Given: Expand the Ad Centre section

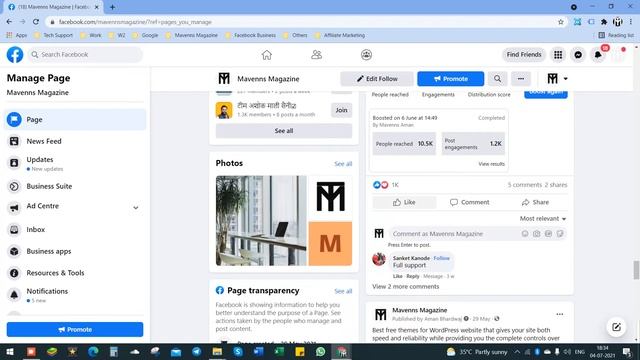Looking at the screenshot, I should click(136, 208).
